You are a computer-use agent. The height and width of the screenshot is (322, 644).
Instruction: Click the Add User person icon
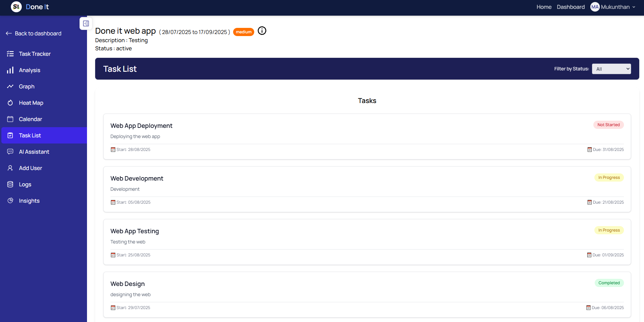click(x=10, y=168)
